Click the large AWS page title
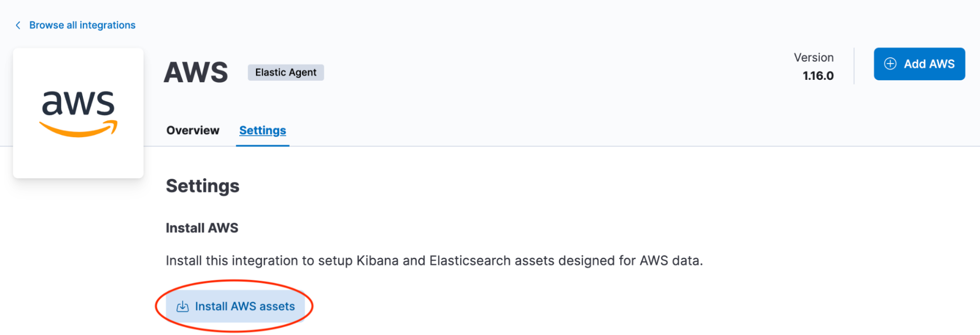The image size is (980, 335). point(196,72)
